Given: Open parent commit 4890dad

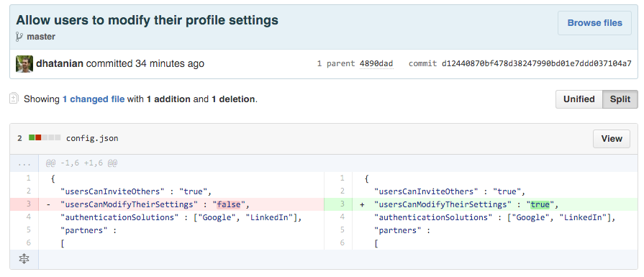Looking at the screenshot, I should tap(376, 63).
